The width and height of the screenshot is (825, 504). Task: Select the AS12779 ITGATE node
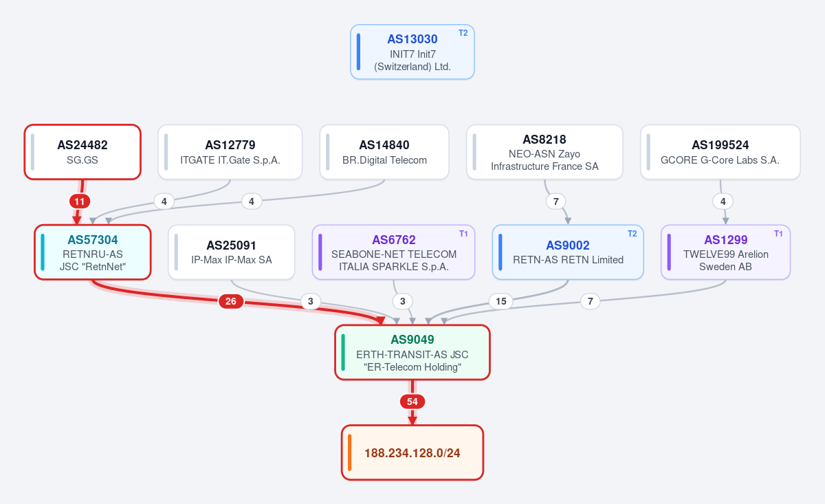pos(230,152)
